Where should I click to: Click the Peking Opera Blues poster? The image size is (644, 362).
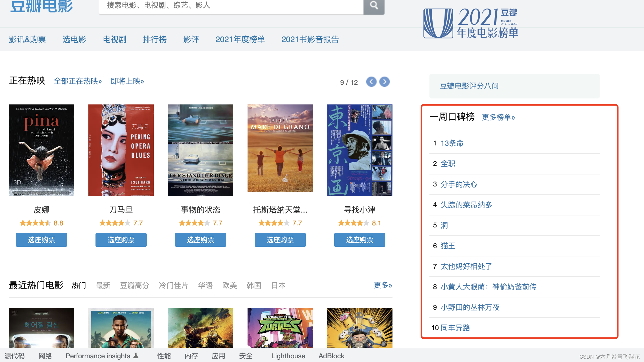pos(121,150)
